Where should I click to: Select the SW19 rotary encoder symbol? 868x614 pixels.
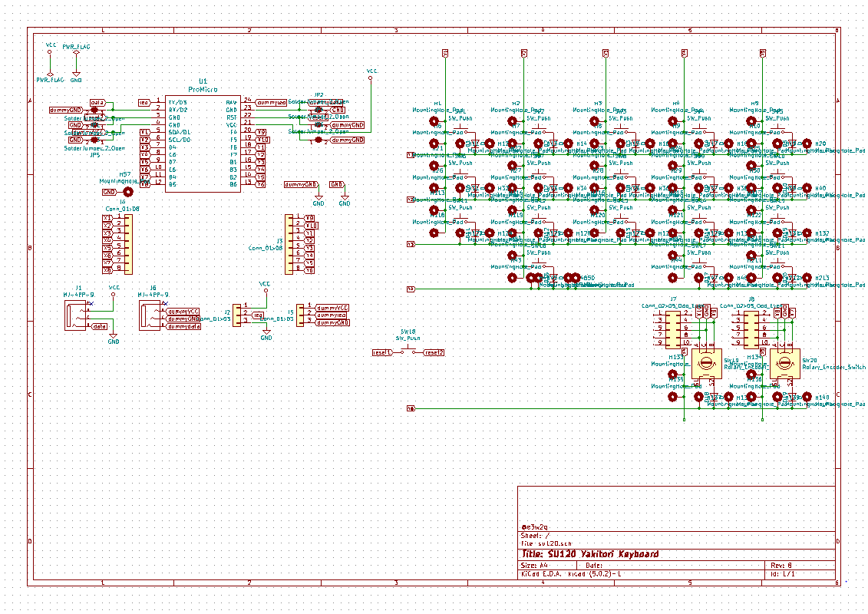706,364
